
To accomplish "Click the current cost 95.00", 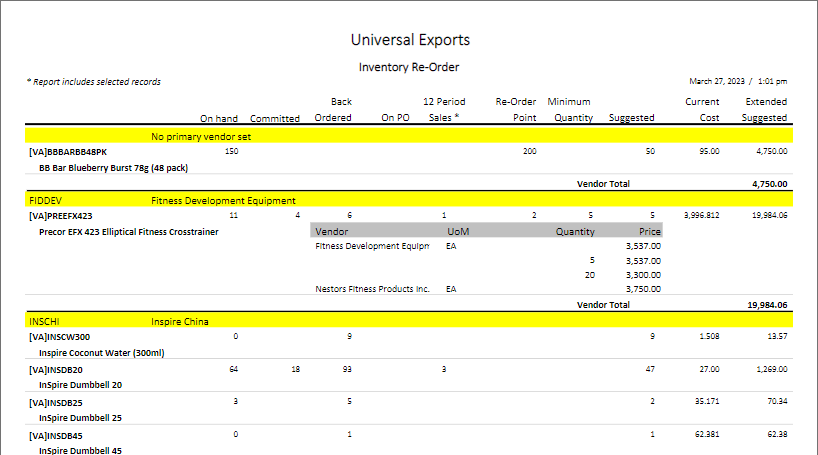I will click(x=709, y=151).
